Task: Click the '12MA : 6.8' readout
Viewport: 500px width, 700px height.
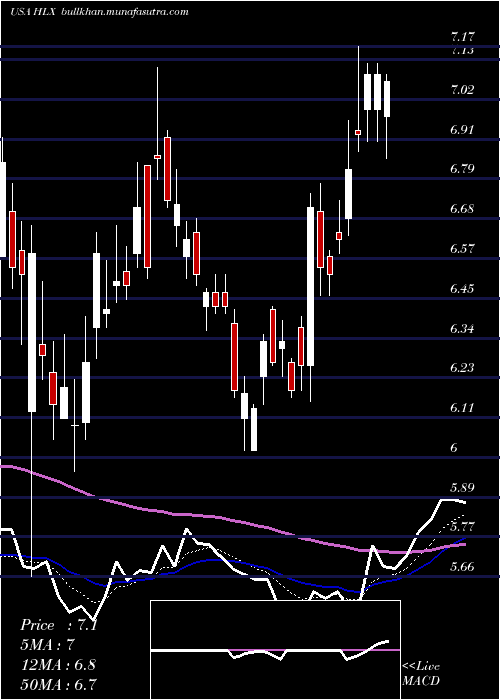Action: [57, 665]
